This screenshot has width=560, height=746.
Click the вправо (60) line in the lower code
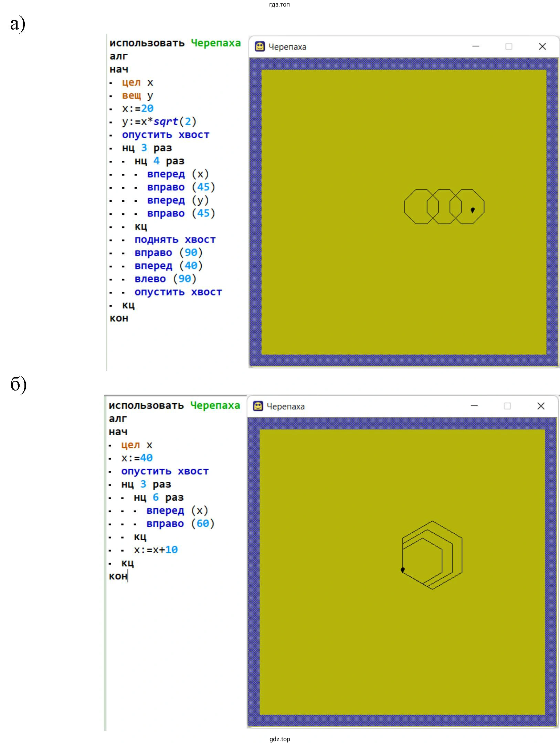[180, 524]
